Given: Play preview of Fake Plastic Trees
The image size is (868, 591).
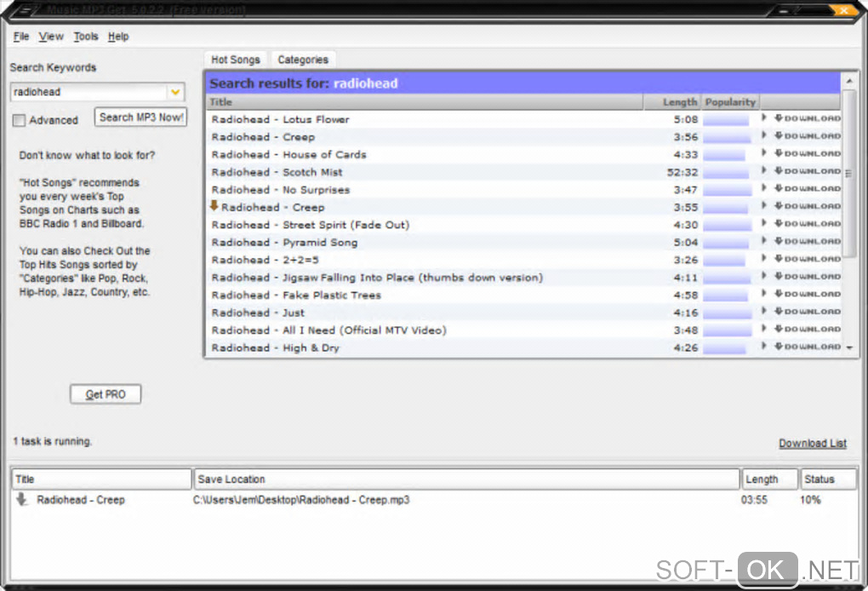Looking at the screenshot, I should [764, 294].
